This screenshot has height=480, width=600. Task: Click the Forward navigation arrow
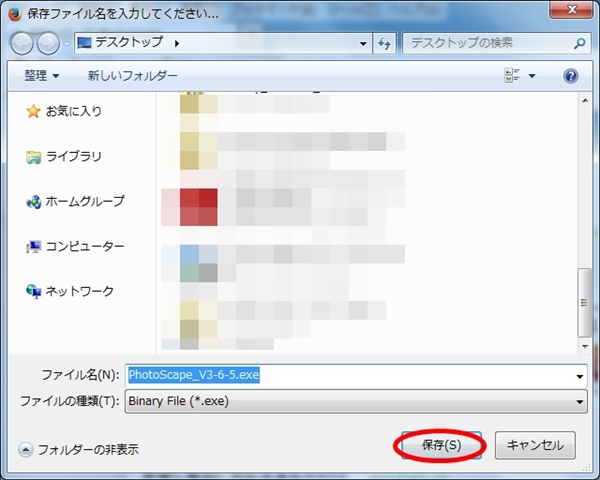pyautogui.click(x=48, y=43)
